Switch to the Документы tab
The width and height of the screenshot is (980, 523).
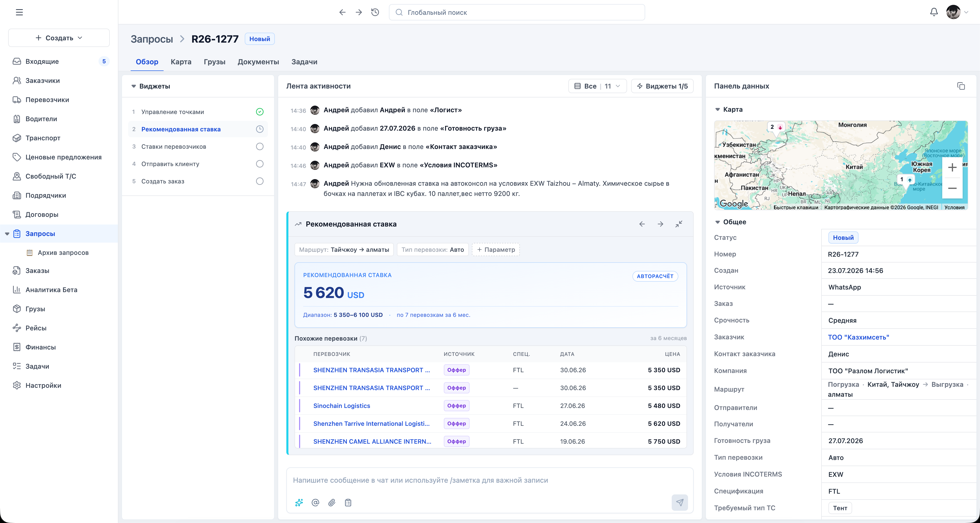pos(258,62)
